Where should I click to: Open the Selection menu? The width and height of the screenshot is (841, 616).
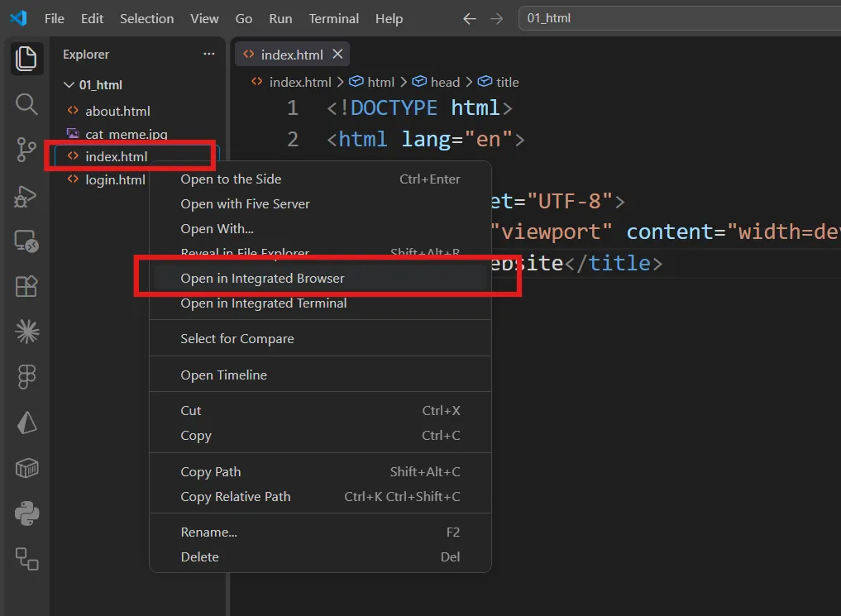[x=146, y=19]
